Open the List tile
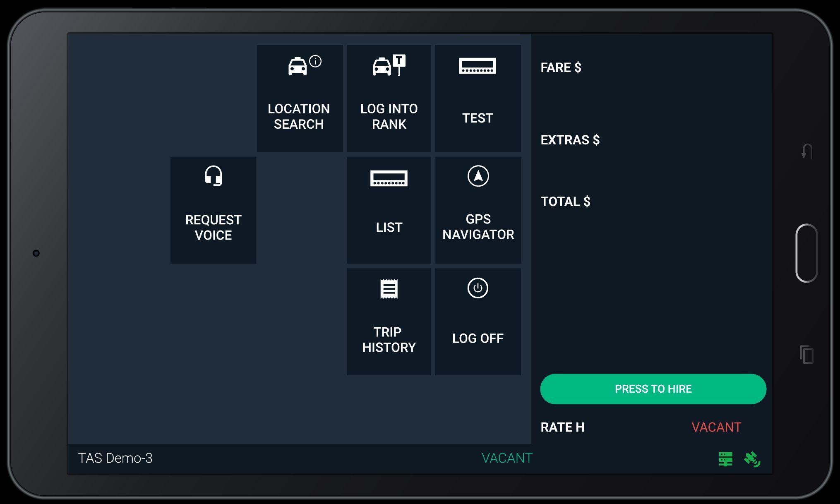 389,210
